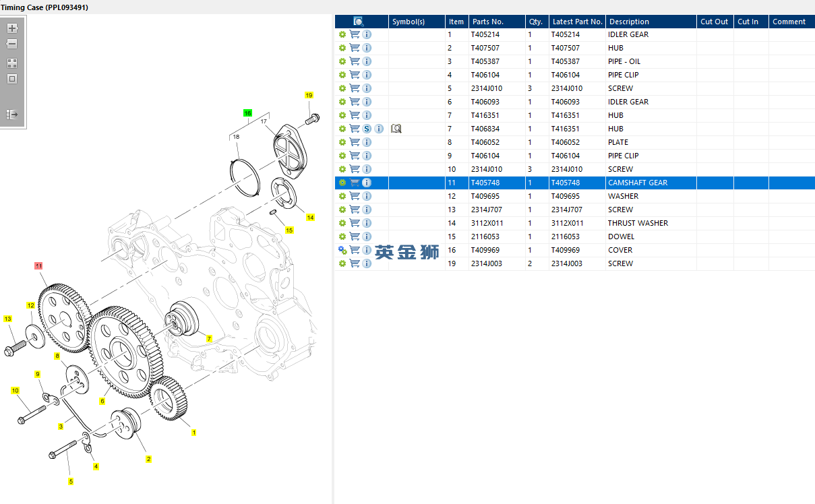Show info for CAMSHAFT GEAR T405748
815x504 pixels.
[367, 183]
